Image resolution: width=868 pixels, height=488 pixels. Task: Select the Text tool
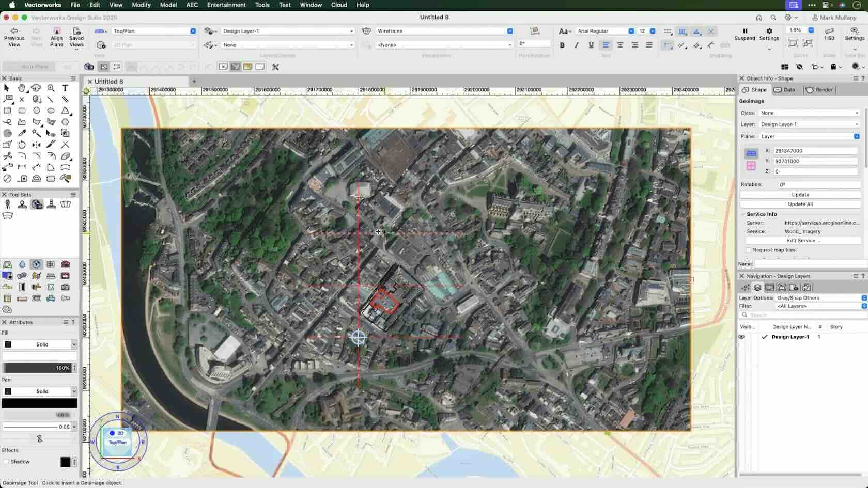tap(65, 88)
